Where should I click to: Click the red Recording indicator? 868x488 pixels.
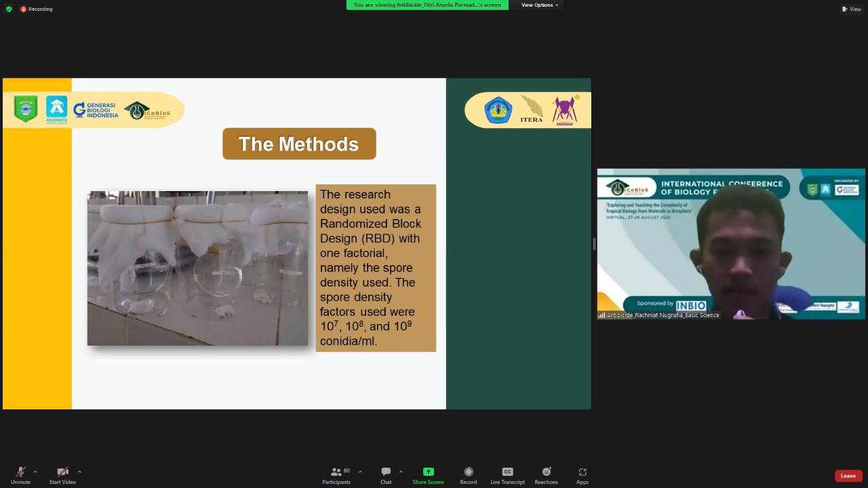click(37, 9)
